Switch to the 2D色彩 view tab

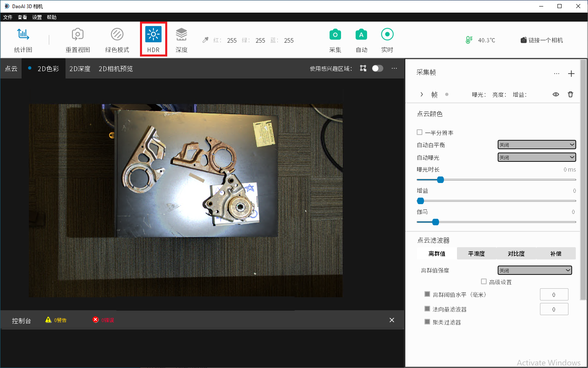coord(44,69)
